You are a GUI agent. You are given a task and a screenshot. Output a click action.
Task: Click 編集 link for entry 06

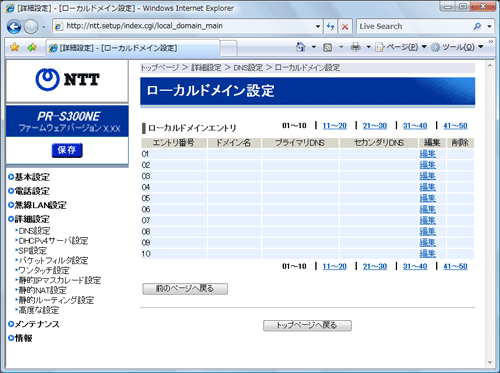coord(428,209)
